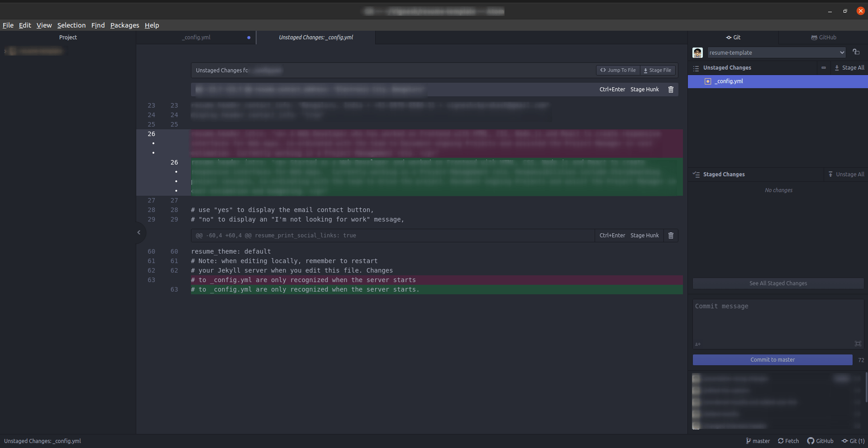Discard the resume_print_social_links hunk via trash icon
The height and width of the screenshot is (448, 868).
tap(671, 236)
